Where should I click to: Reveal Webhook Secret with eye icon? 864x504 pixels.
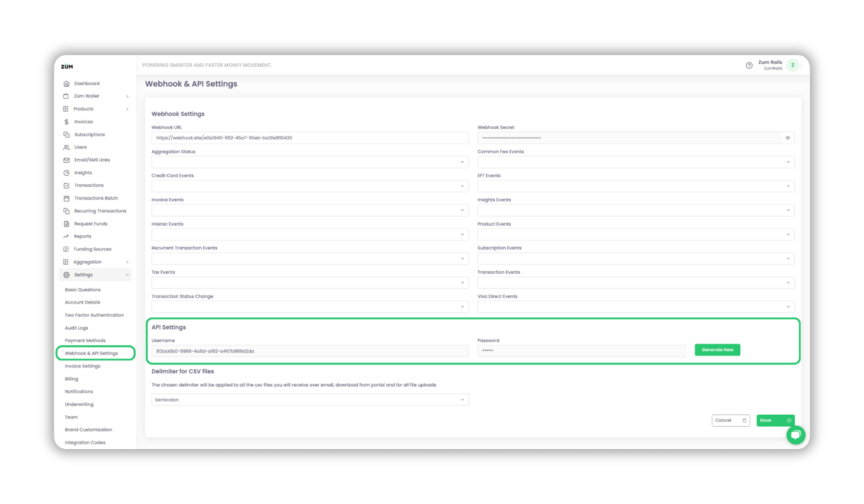787,138
